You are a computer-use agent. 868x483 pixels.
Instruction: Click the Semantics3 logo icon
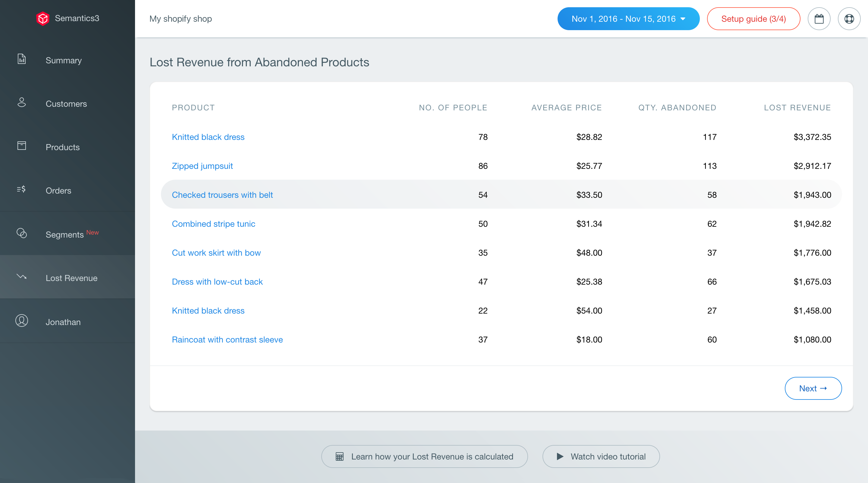pyautogui.click(x=43, y=18)
